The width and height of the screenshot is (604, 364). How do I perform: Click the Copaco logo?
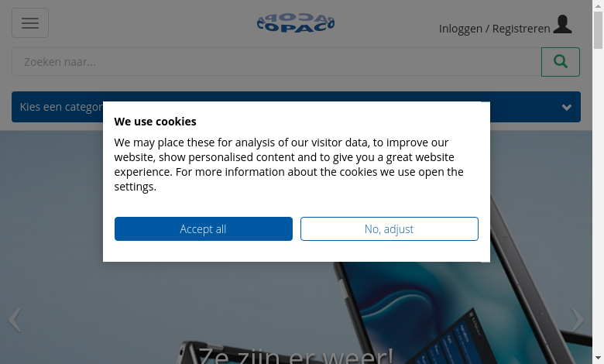tap(296, 23)
